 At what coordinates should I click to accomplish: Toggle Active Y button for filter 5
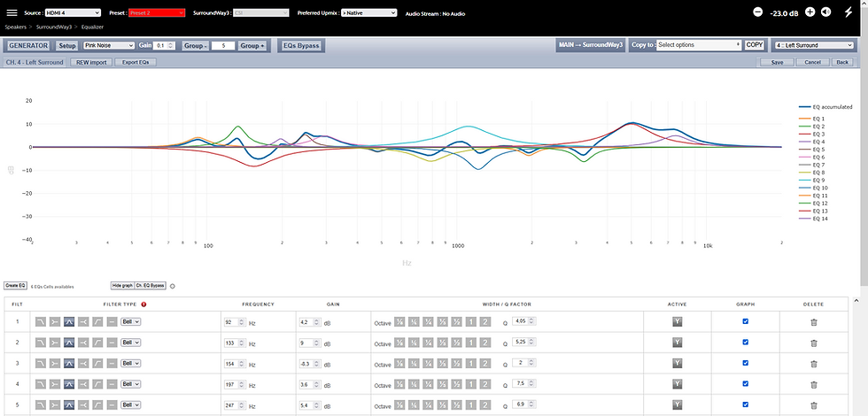(677, 404)
